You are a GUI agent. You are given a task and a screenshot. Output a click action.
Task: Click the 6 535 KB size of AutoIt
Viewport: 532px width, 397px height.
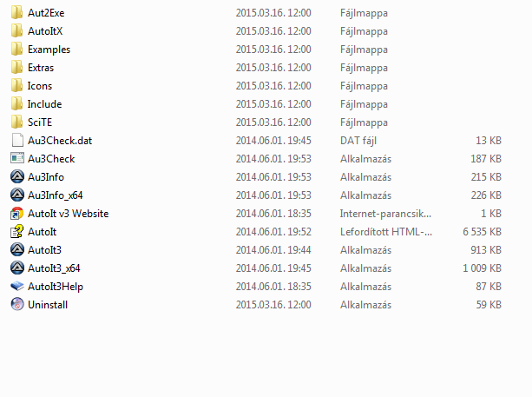pos(482,232)
